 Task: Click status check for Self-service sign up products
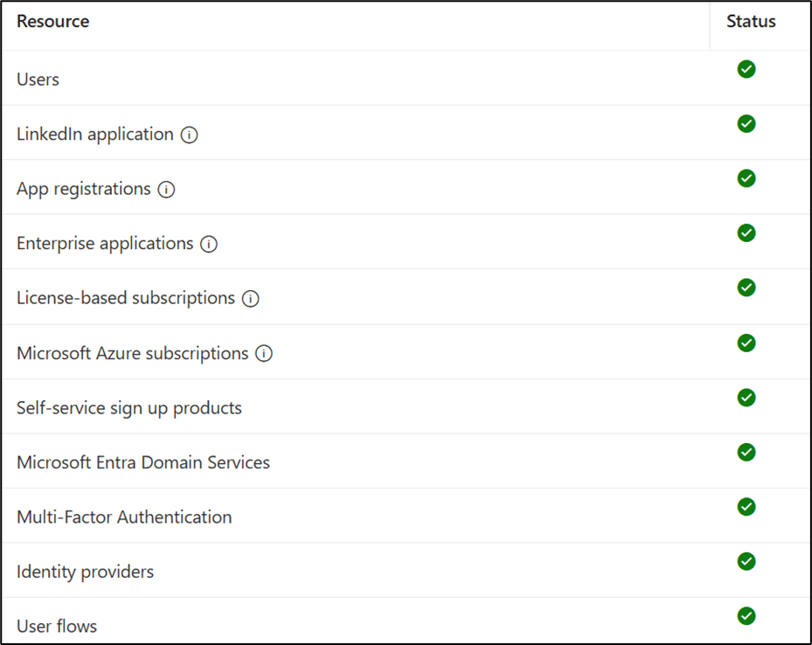click(746, 398)
